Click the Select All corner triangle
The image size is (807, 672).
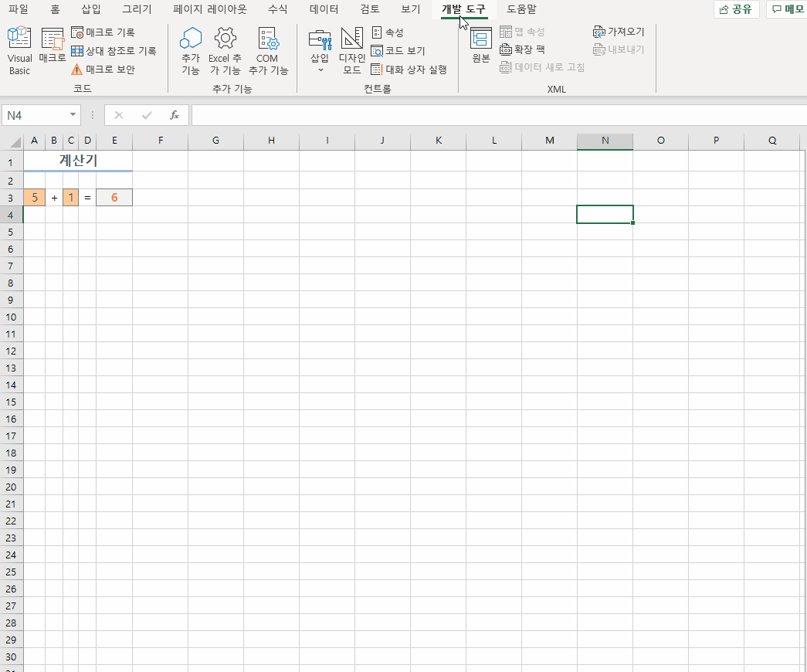point(15,141)
